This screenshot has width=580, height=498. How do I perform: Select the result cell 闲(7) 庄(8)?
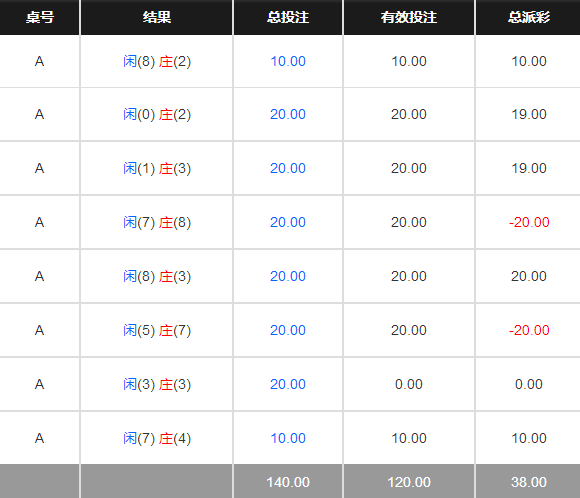(157, 222)
